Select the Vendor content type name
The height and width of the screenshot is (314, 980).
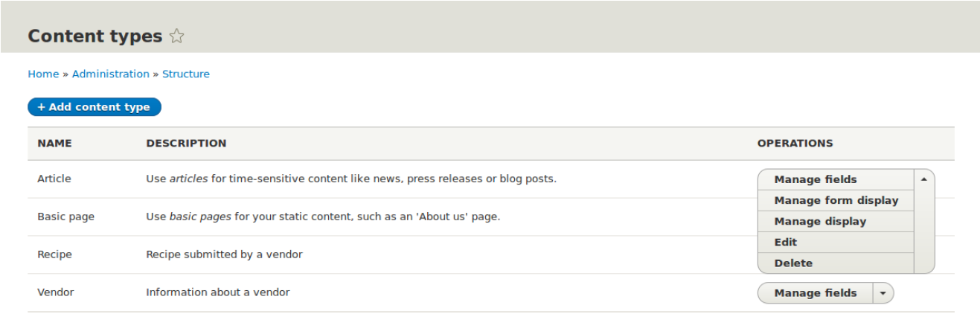point(56,292)
